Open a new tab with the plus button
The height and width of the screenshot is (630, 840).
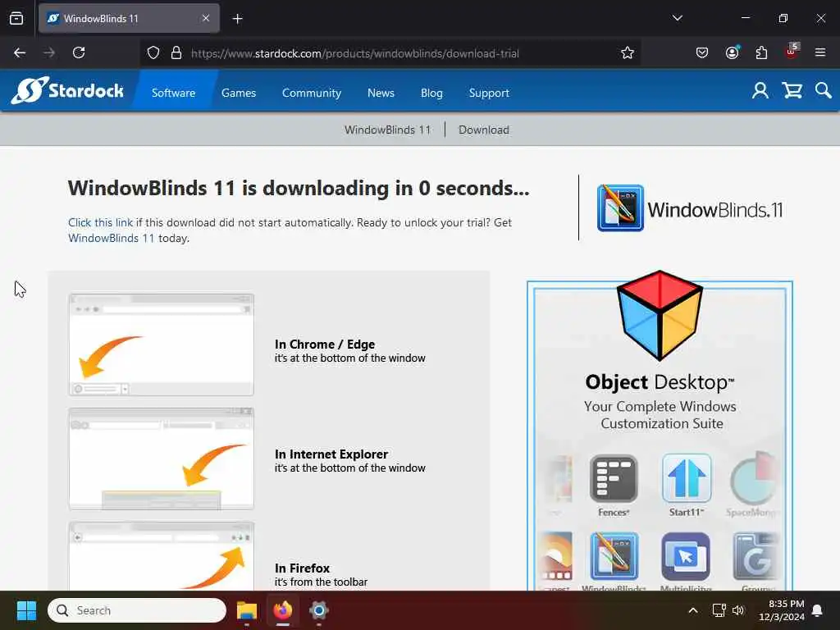(x=237, y=19)
